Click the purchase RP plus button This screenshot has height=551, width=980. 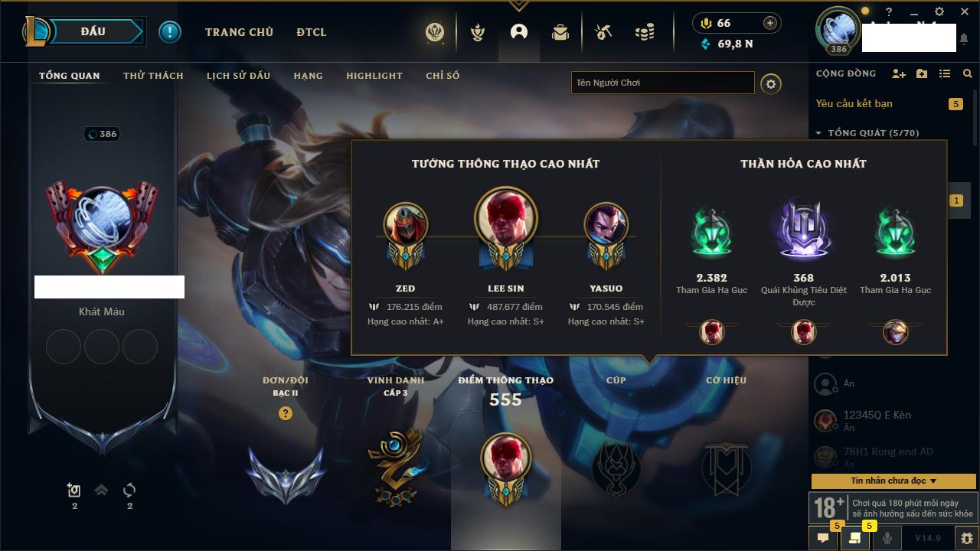pos(769,23)
